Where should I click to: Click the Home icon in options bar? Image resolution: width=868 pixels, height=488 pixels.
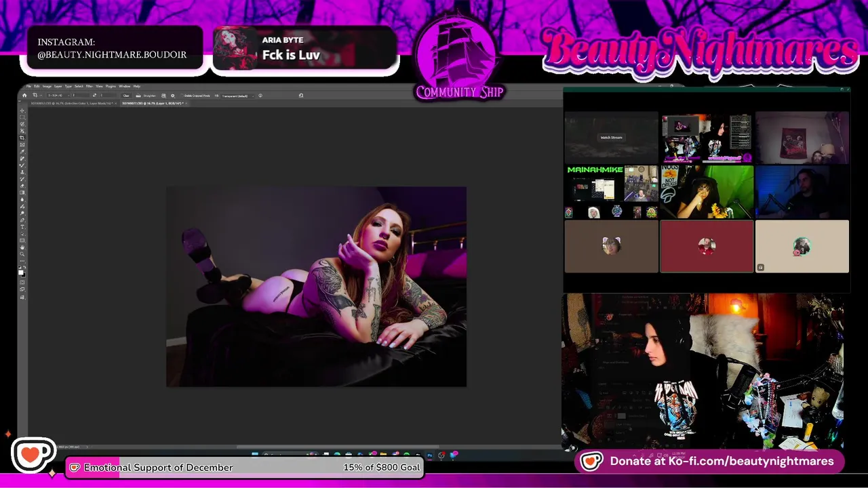pyautogui.click(x=24, y=96)
